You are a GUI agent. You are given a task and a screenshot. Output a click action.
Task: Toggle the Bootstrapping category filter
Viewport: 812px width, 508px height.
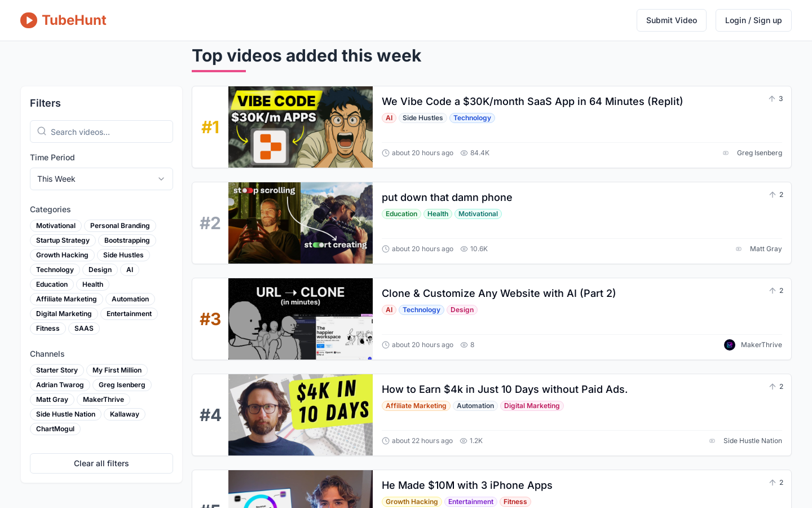tap(127, 240)
